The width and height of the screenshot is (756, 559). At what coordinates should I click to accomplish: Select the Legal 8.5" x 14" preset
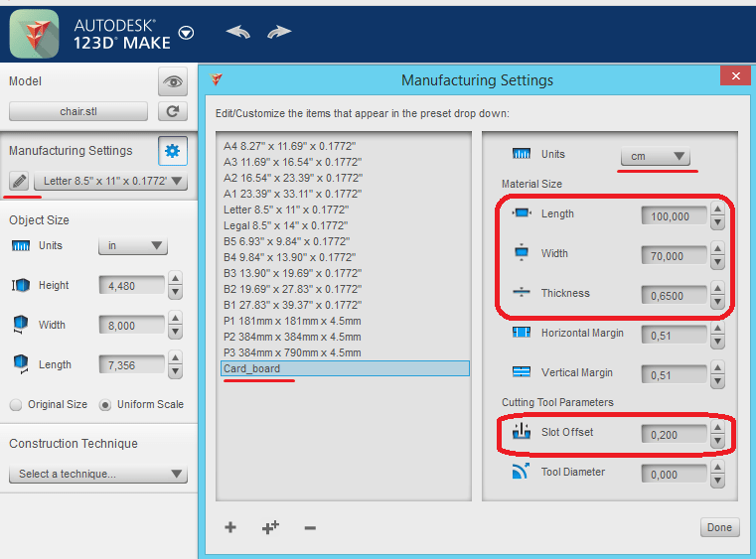[x=285, y=225]
